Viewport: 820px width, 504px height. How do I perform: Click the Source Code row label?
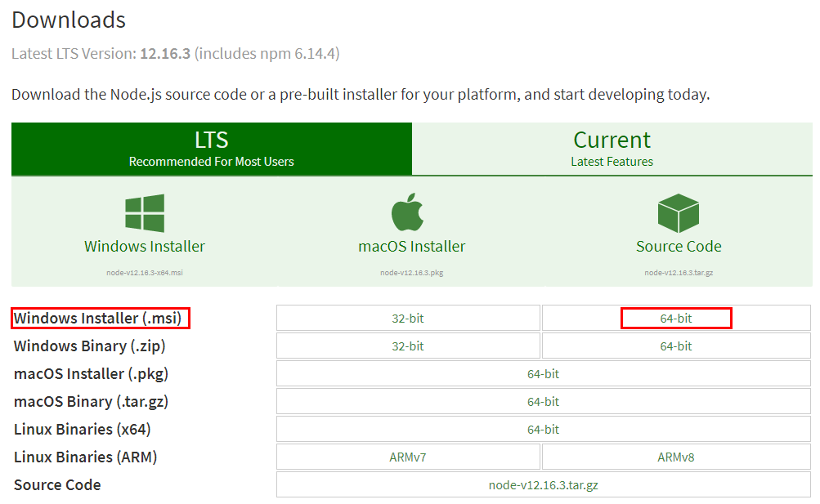pos(57,484)
